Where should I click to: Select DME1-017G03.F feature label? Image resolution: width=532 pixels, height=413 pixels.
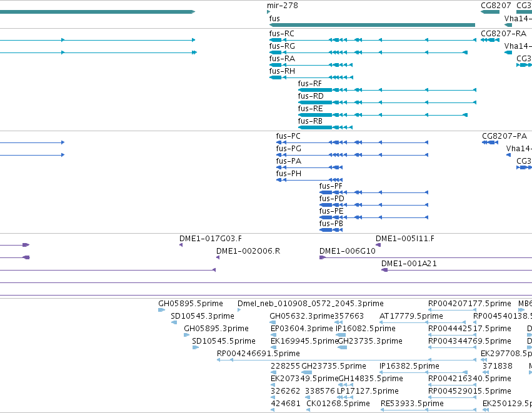[x=210, y=239]
